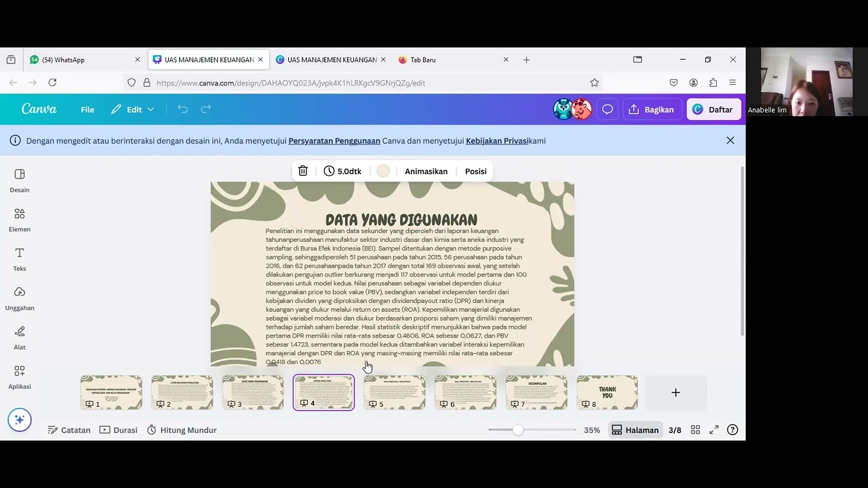Open the page background color swatch

383,171
